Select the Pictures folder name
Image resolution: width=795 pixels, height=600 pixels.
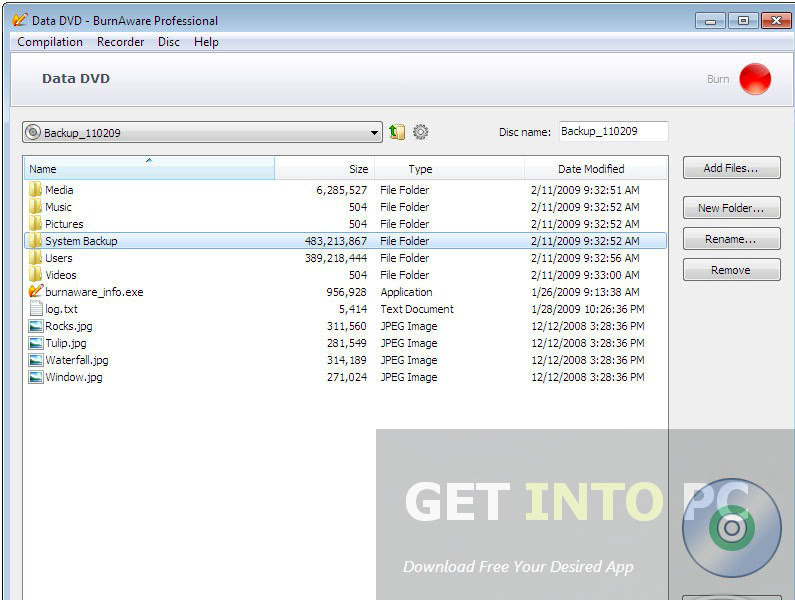[x=64, y=224]
